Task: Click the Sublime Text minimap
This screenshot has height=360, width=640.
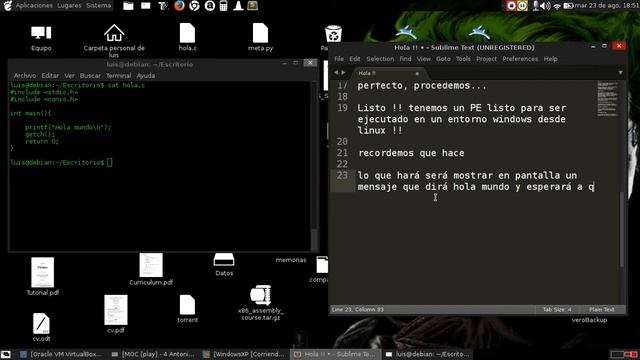Action: [x=607, y=99]
